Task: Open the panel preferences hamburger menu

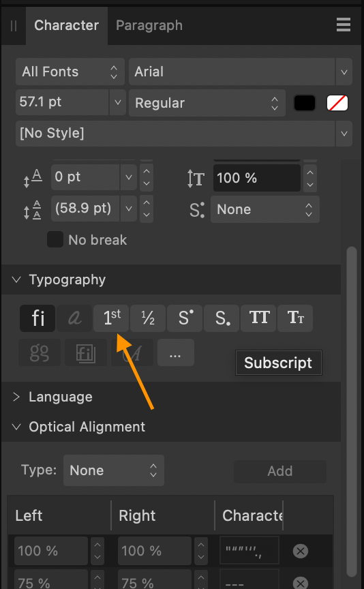Action: point(344,25)
